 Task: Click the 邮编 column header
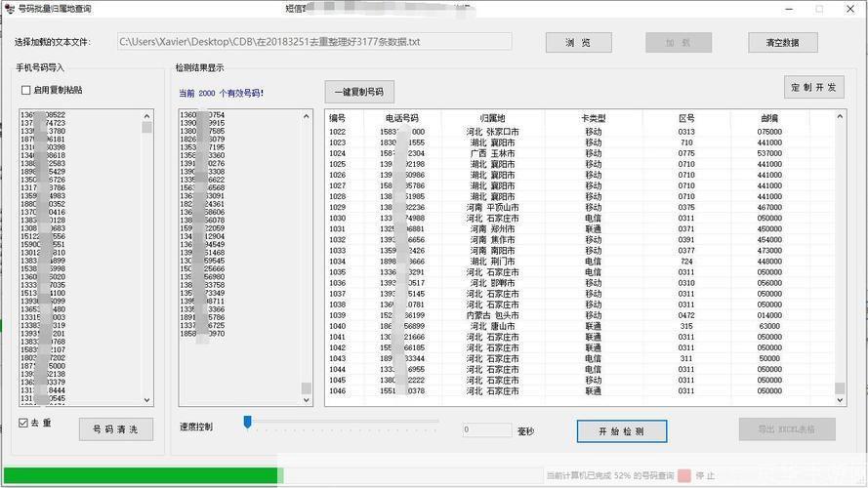click(x=769, y=118)
